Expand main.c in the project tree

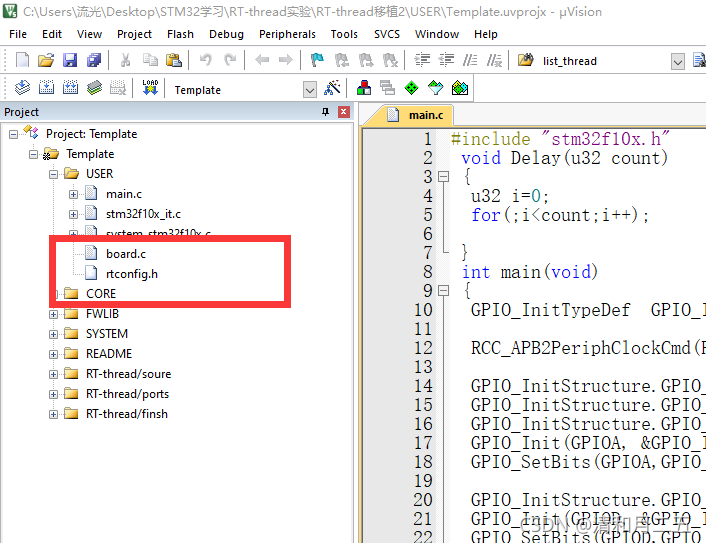(73, 195)
